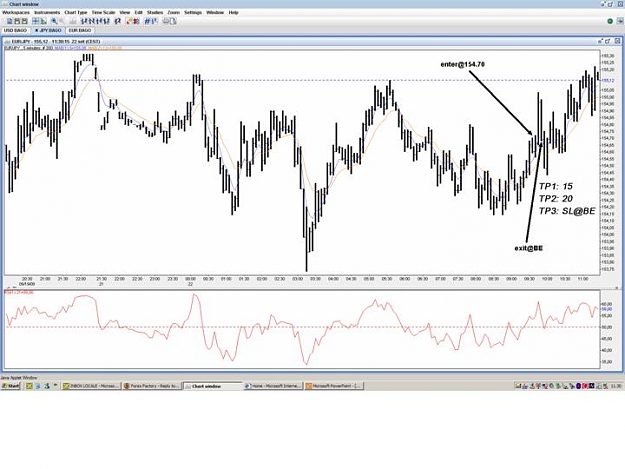Image resolution: width=625 pixels, height=469 pixels.
Task: Switch to the USD BAGO tab
Action: 15,30
